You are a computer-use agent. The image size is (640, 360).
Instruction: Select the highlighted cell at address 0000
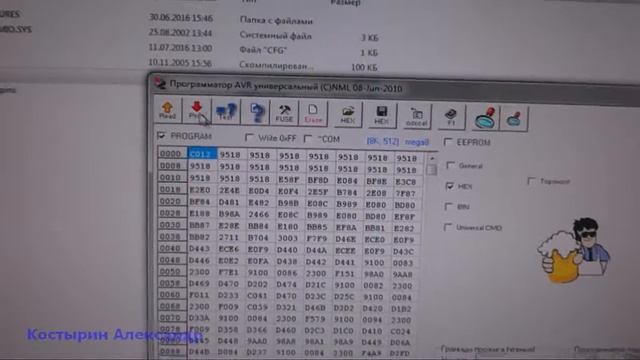(202, 154)
